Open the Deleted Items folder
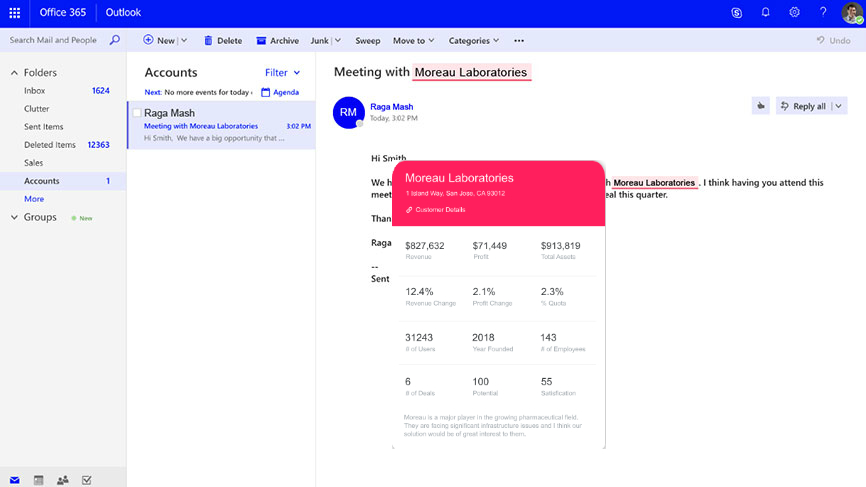This screenshot has height=487, width=866. pos(50,145)
